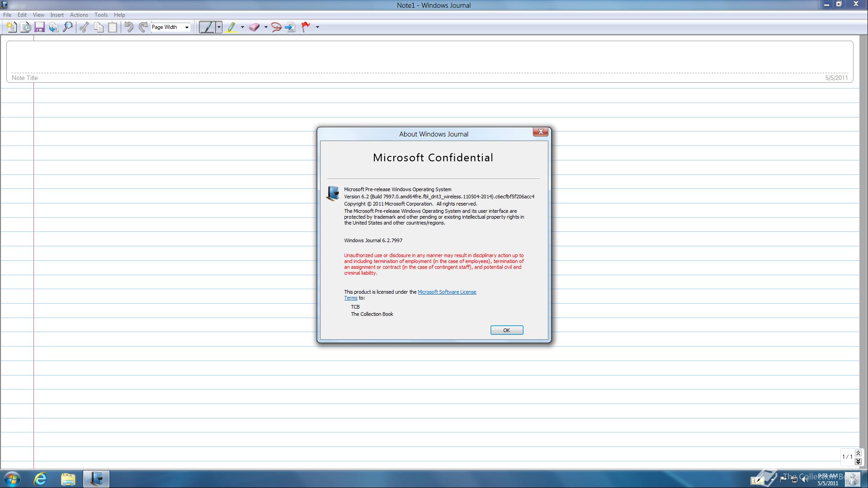
Task: Expand the Highlighter options arrow
Action: pyautogui.click(x=242, y=27)
